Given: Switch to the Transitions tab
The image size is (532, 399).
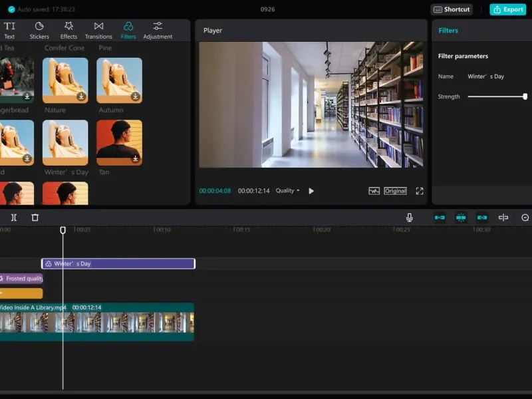Looking at the screenshot, I should [98, 30].
